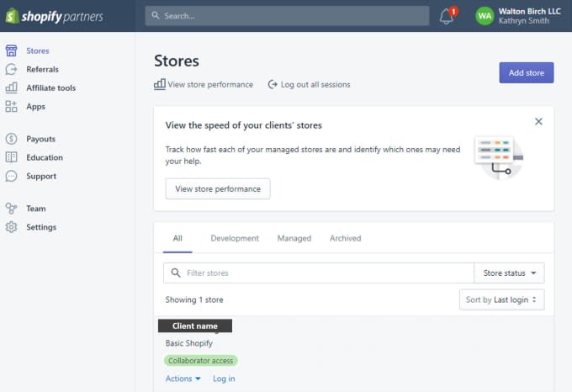The height and width of the screenshot is (392, 572).
Task: Switch to the Archived tab
Action: (x=345, y=238)
